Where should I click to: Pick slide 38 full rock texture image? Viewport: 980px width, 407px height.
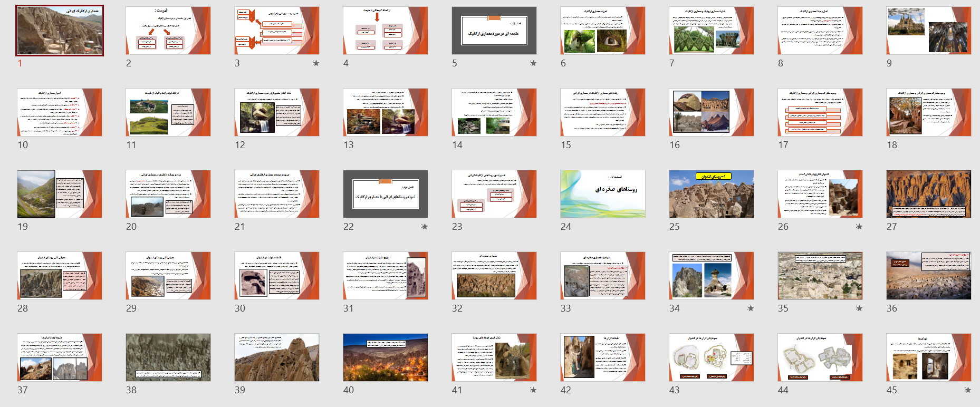pos(168,357)
